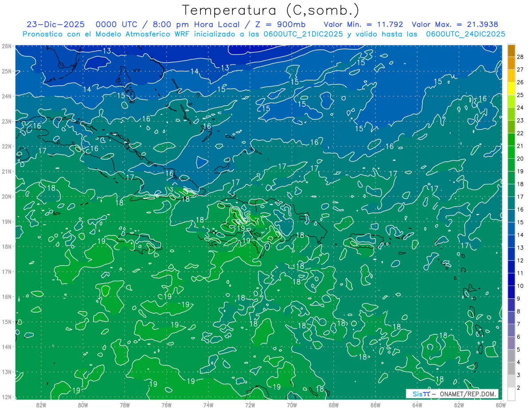Click the 13N latitude axis label
Image resolution: width=532 pixels, height=411 pixels.
tap(7, 372)
